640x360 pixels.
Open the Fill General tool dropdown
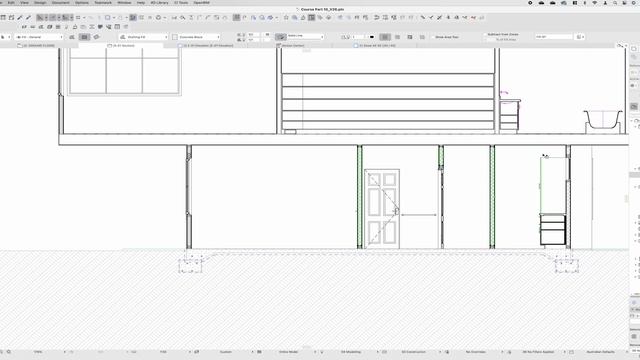(39, 37)
